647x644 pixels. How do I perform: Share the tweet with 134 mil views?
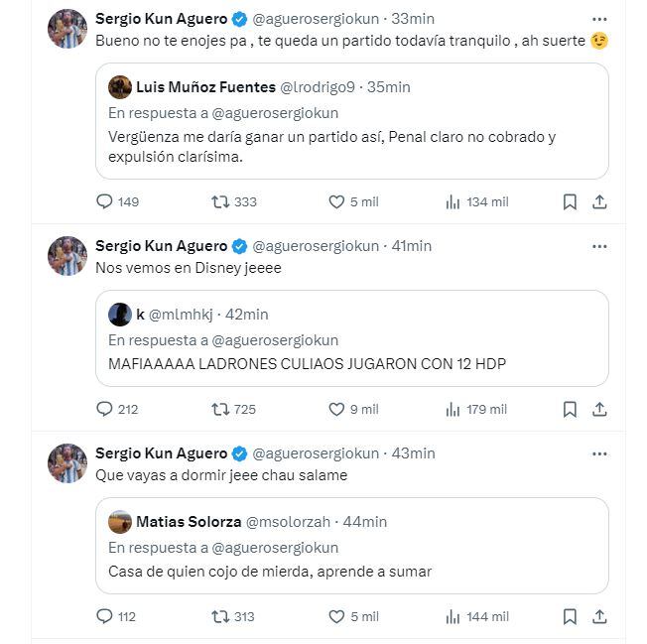coord(599,201)
